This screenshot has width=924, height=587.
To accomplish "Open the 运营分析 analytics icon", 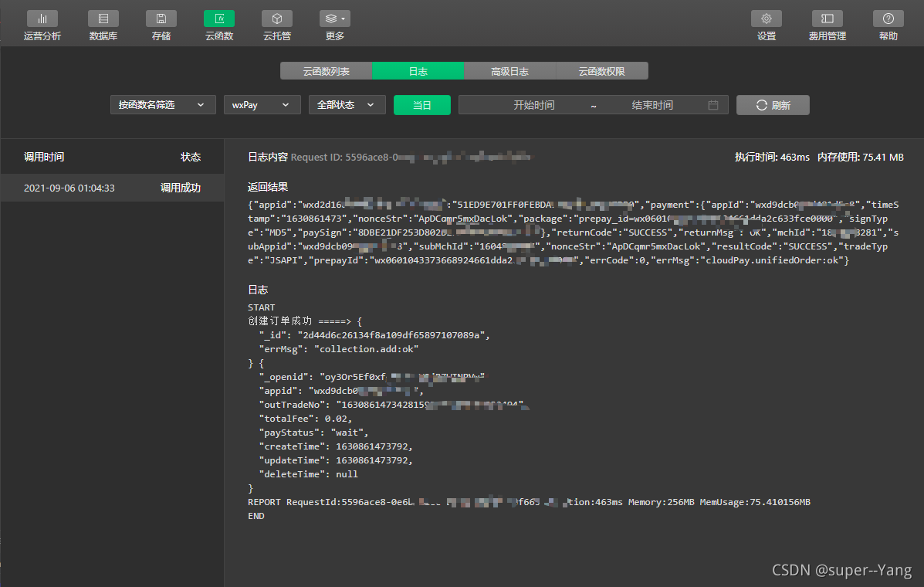I will pos(42,19).
